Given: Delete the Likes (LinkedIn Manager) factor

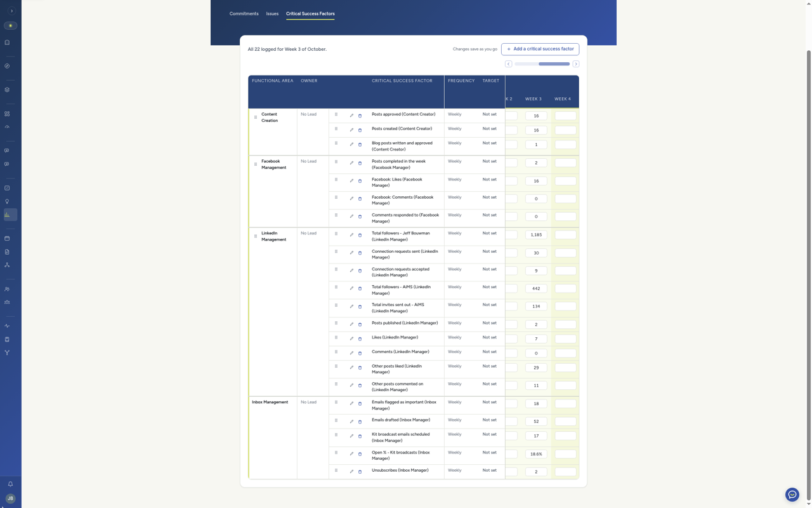Looking at the screenshot, I should 360,339.
